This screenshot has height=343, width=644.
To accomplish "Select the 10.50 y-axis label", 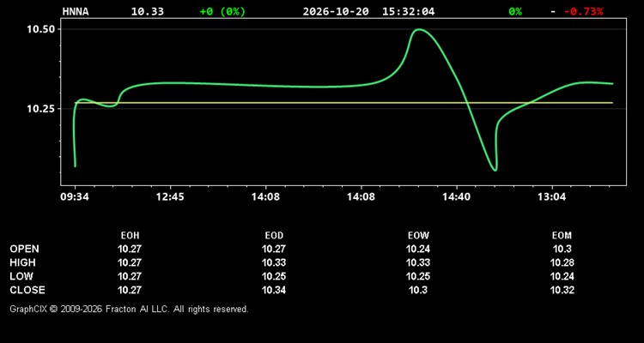I will tap(40, 29).
